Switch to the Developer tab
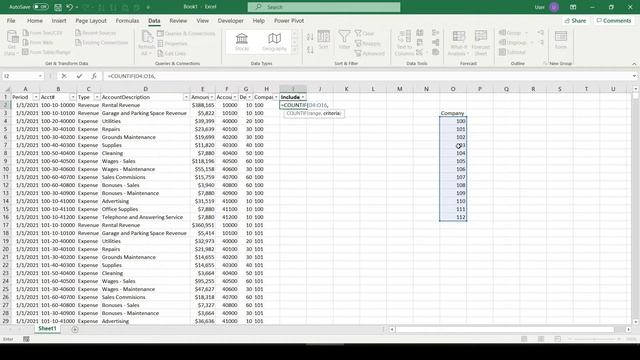 (x=230, y=20)
